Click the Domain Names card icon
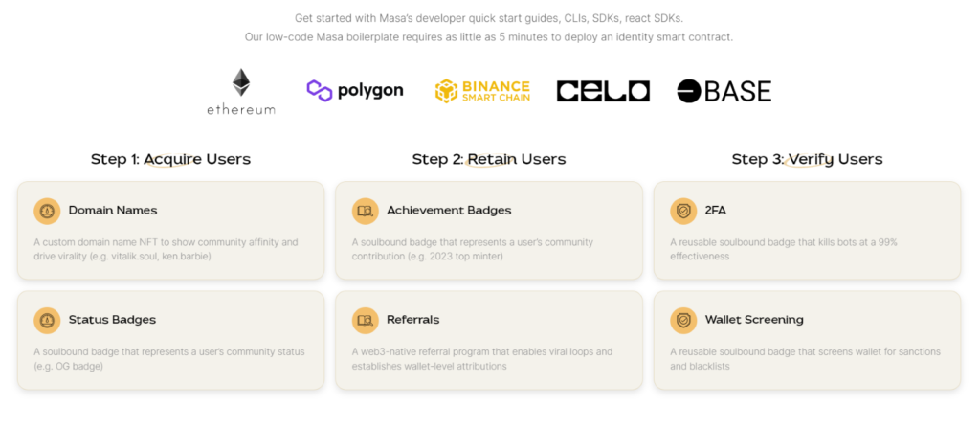 click(47, 211)
